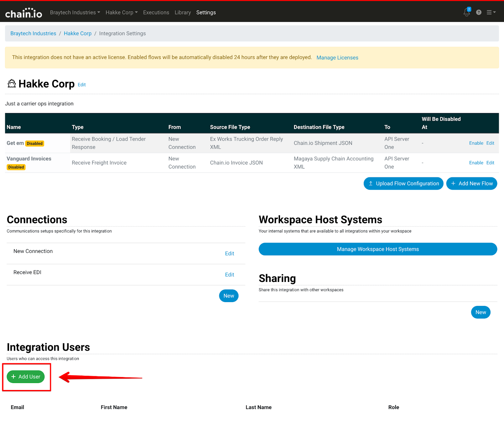Enable the Get em flow
Screen dimensions: 504x436
(x=476, y=143)
